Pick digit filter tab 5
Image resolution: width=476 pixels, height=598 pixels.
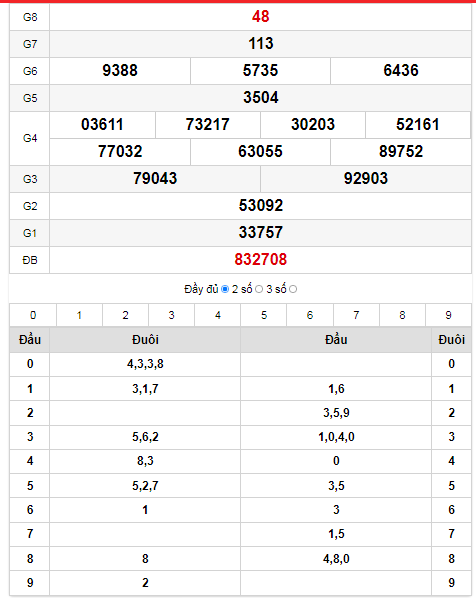[x=264, y=315]
